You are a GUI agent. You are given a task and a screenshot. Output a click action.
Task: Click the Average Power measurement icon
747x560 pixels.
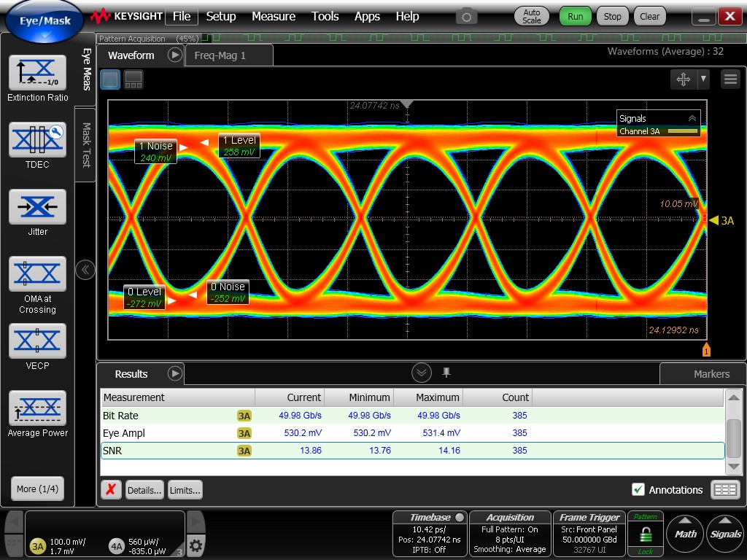[37, 408]
